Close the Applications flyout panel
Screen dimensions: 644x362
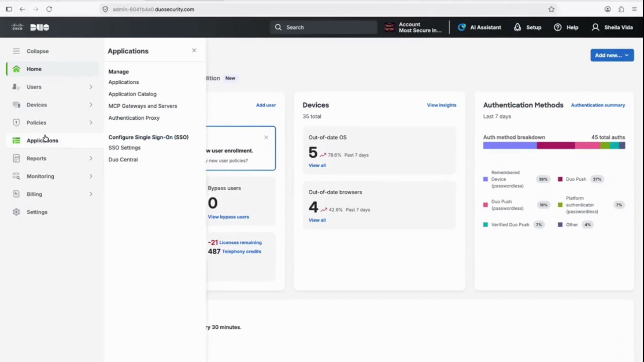194,50
